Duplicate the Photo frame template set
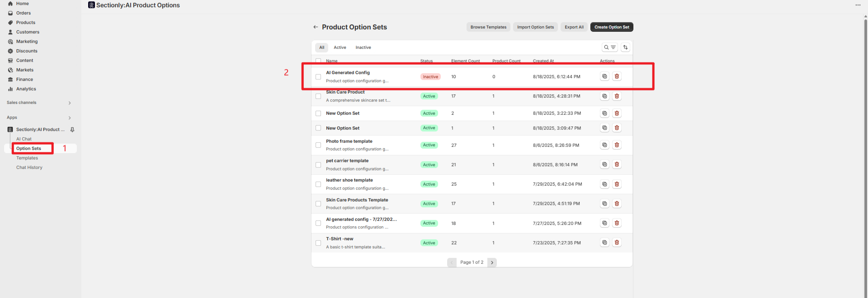868x298 pixels. click(604, 145)
